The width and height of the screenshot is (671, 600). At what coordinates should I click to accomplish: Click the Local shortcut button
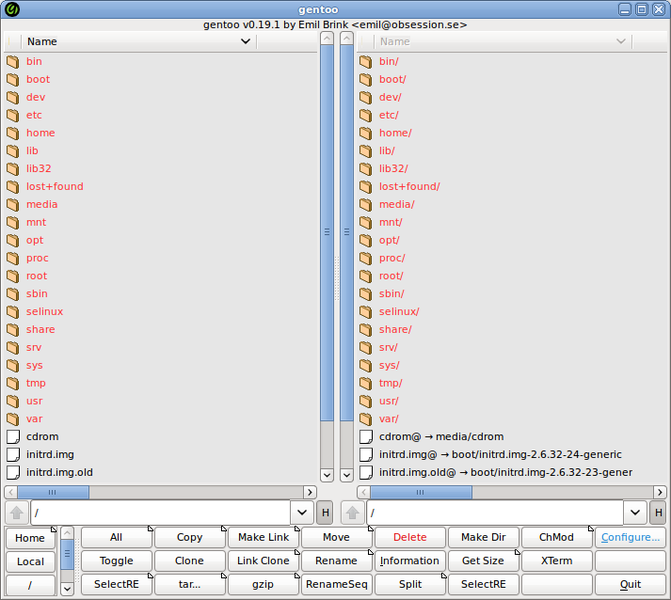(x=30, y=561)
